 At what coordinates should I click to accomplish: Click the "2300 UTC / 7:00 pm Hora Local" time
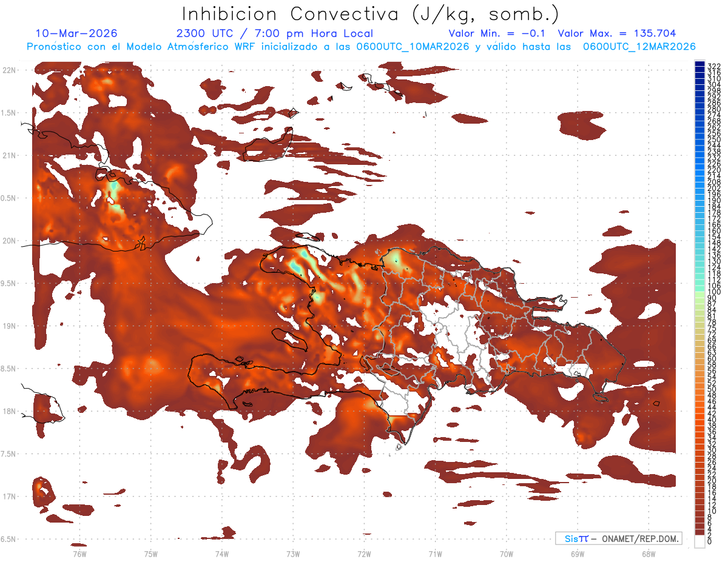pos(274,34)
